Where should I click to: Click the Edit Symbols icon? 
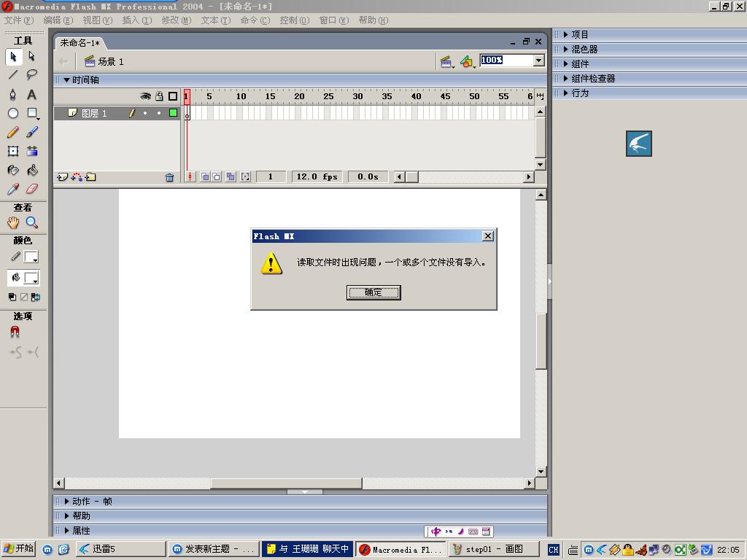tap(468, 61)
